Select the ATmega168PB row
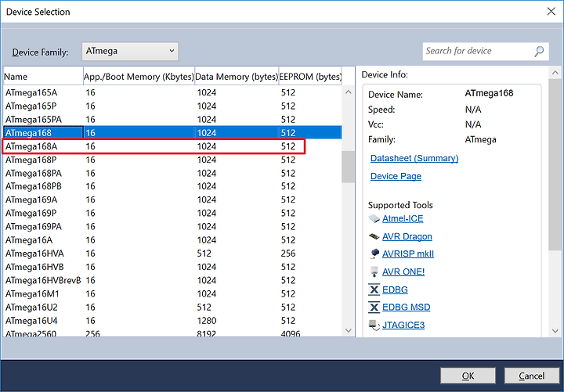The width and height of the screenshot is (564, 392). click(172, 186)
